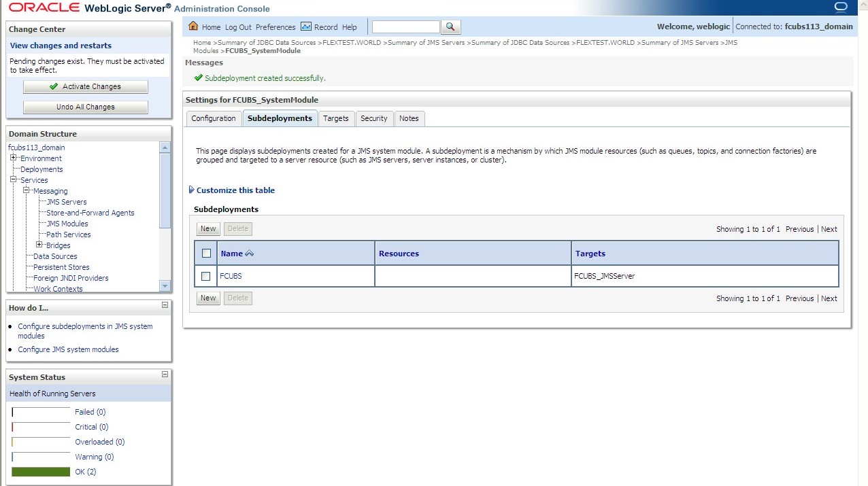
Task: Expand the Environment tree node
Action: click(13, 158)
